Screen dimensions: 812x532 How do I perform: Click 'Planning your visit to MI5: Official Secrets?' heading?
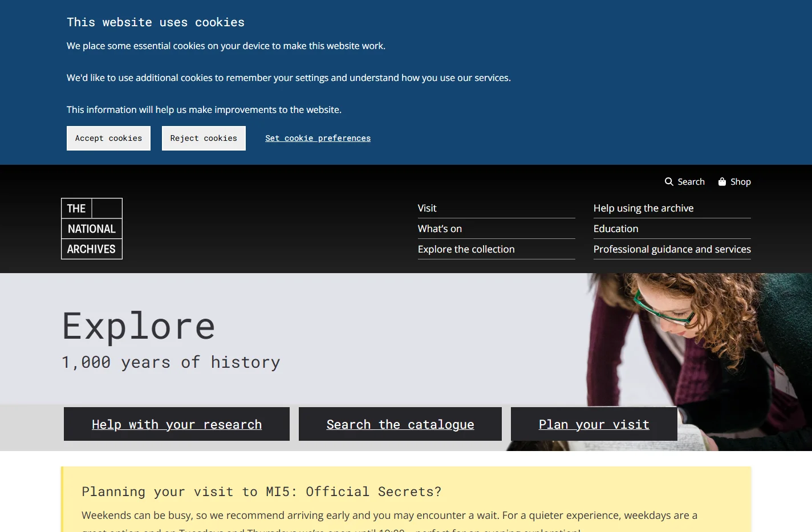[x=261, y=492]
